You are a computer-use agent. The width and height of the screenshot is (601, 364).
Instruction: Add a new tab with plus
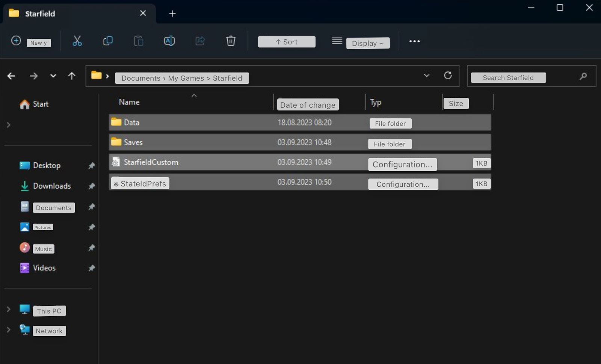coord(172,14)
